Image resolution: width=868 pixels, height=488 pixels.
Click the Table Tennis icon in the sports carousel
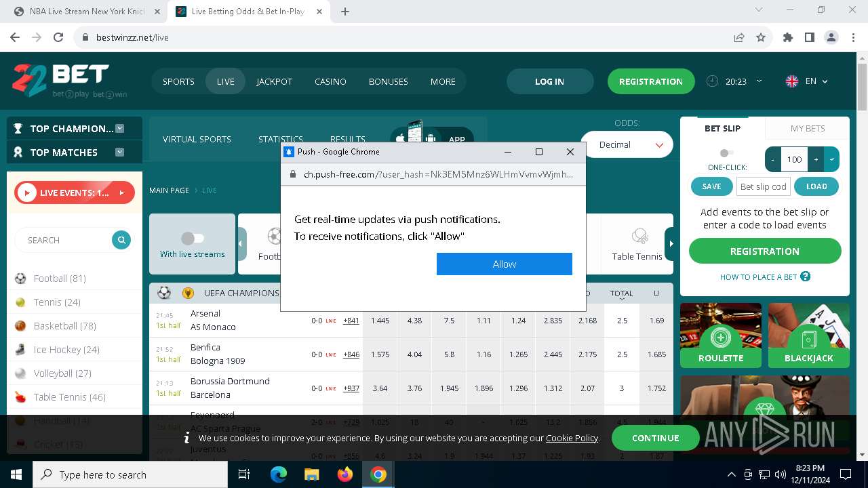[639, 236]
